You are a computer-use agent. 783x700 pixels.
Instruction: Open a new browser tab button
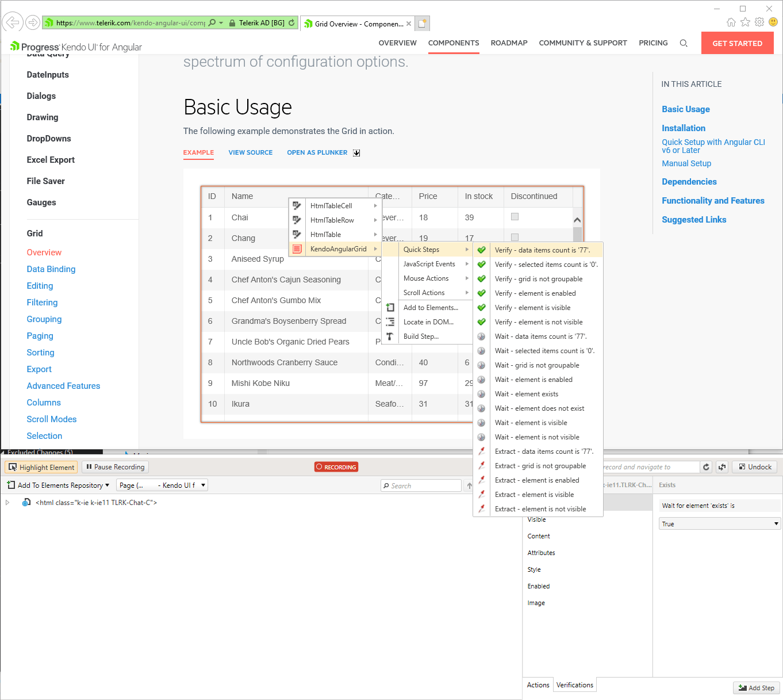pos(423,24)
